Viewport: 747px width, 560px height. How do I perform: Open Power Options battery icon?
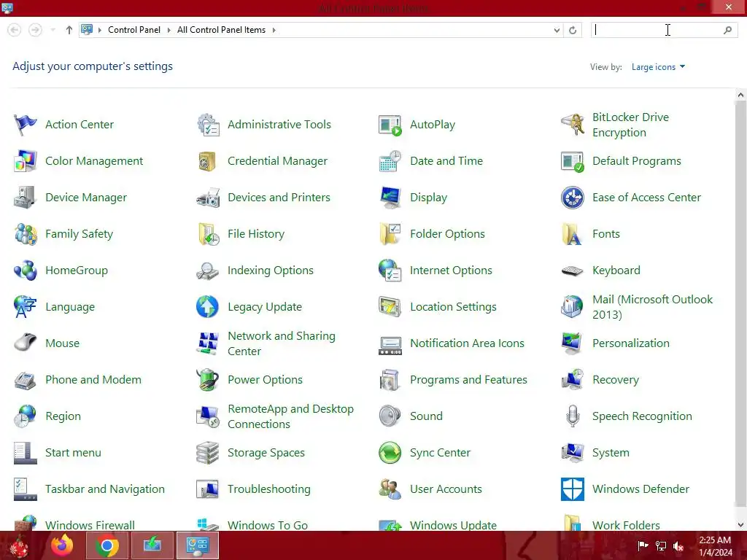pos(208,380)
